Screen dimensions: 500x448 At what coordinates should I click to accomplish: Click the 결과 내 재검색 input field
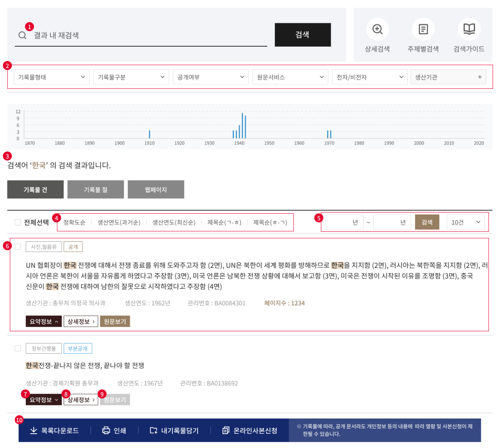148,36
